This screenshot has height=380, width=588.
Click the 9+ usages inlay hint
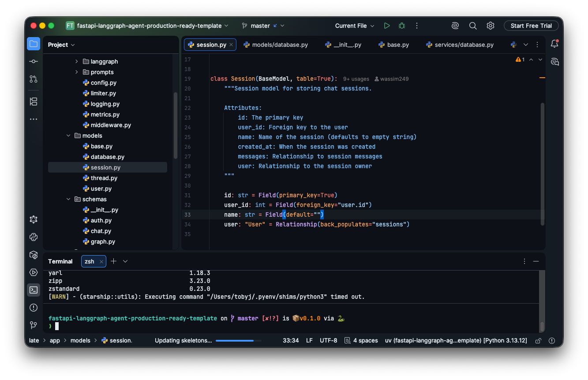pos(356,79)
